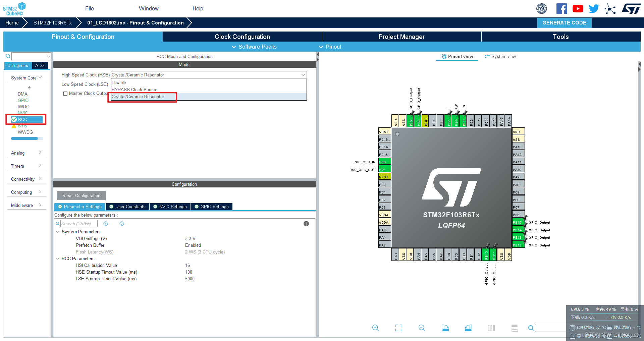Switch to the A->Z list tab

coord(40,65)
